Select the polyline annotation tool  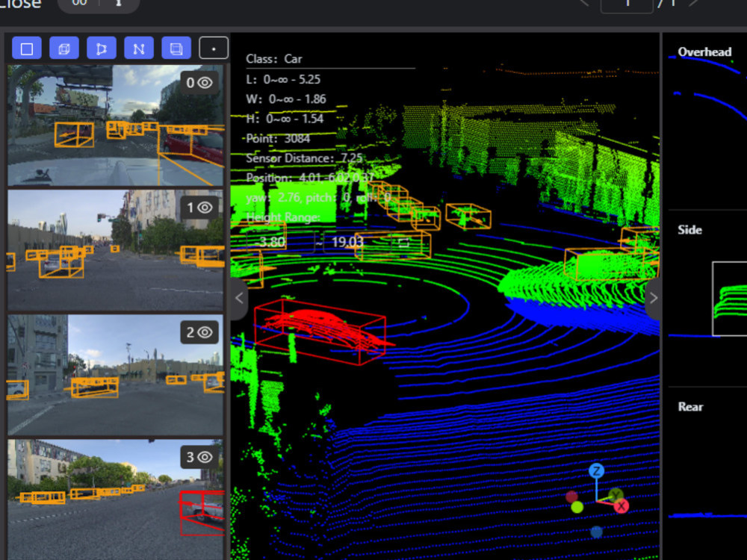point(139,49)
